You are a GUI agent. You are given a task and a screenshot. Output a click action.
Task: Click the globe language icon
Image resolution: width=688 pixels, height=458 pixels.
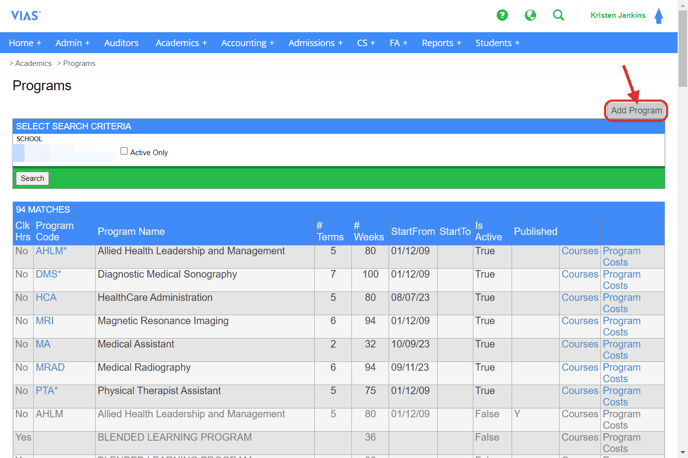pyautogui.click(x=530, y=15)
